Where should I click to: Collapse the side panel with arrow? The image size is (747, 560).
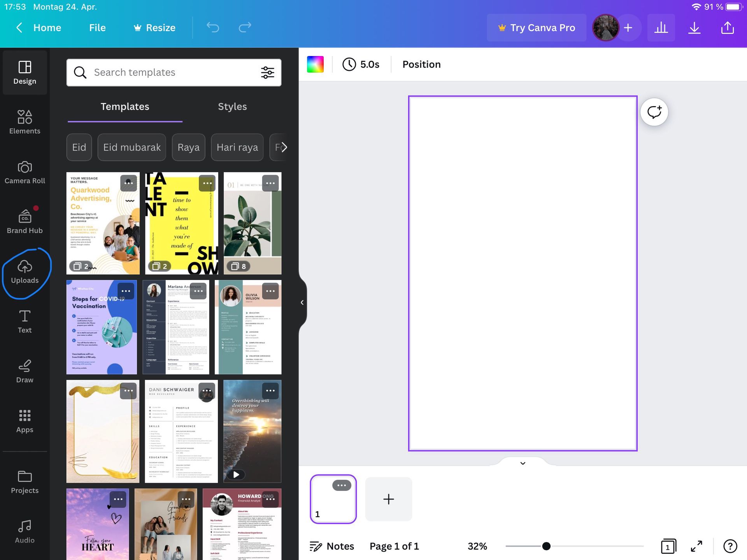[302, 303]
